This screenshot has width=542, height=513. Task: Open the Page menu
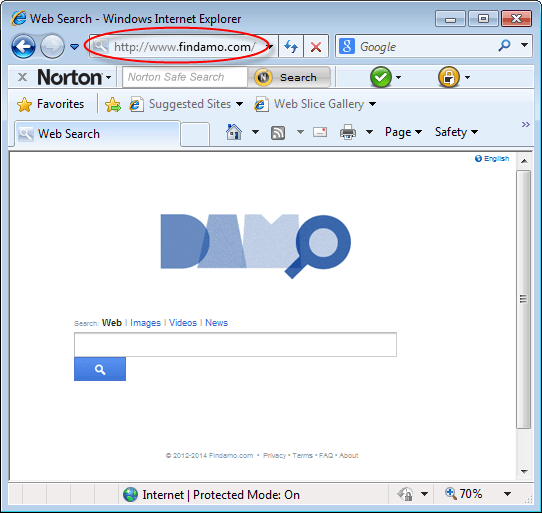pos(403,132)
